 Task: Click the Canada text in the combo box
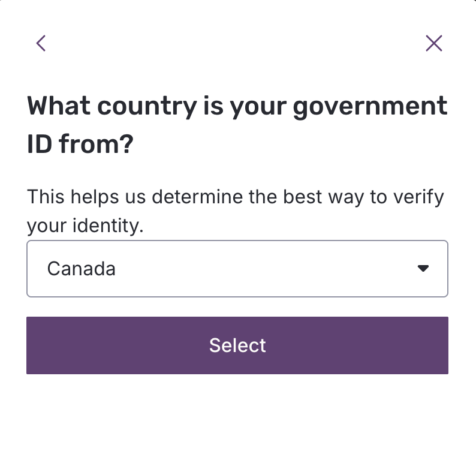coord(82,269)
